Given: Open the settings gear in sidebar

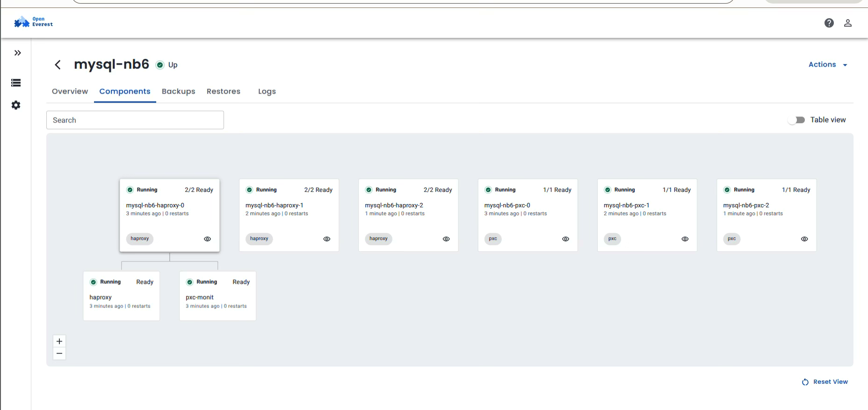Looking at the screenshot, I should (x=16, y=105).
